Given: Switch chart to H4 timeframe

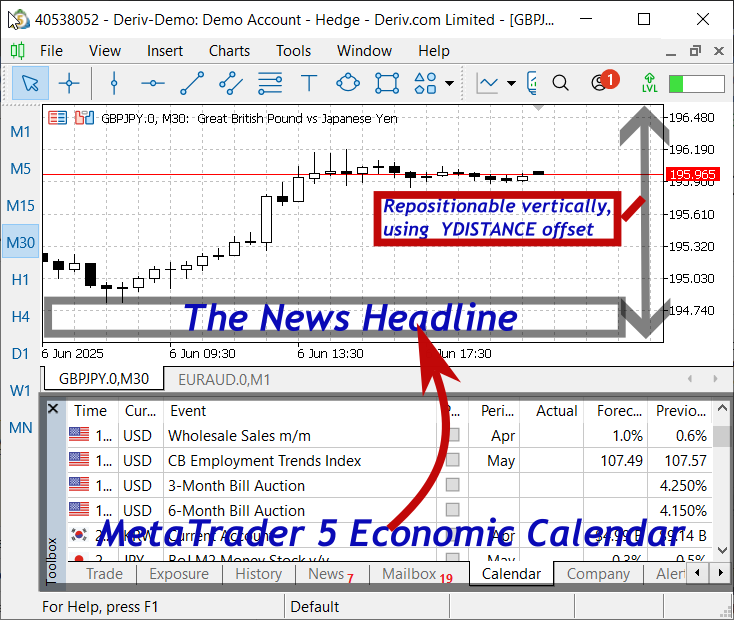Looking at the screenshot, I should (20, 317).
